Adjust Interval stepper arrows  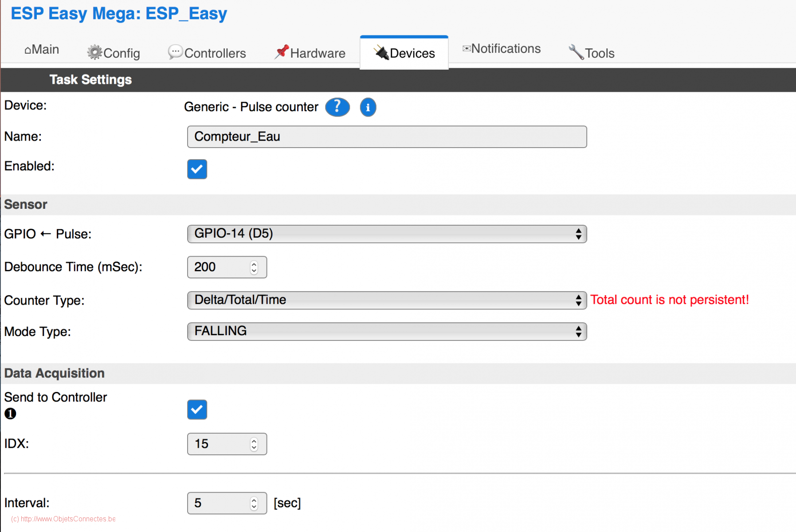pyautogui.click(x=254, y=503)
